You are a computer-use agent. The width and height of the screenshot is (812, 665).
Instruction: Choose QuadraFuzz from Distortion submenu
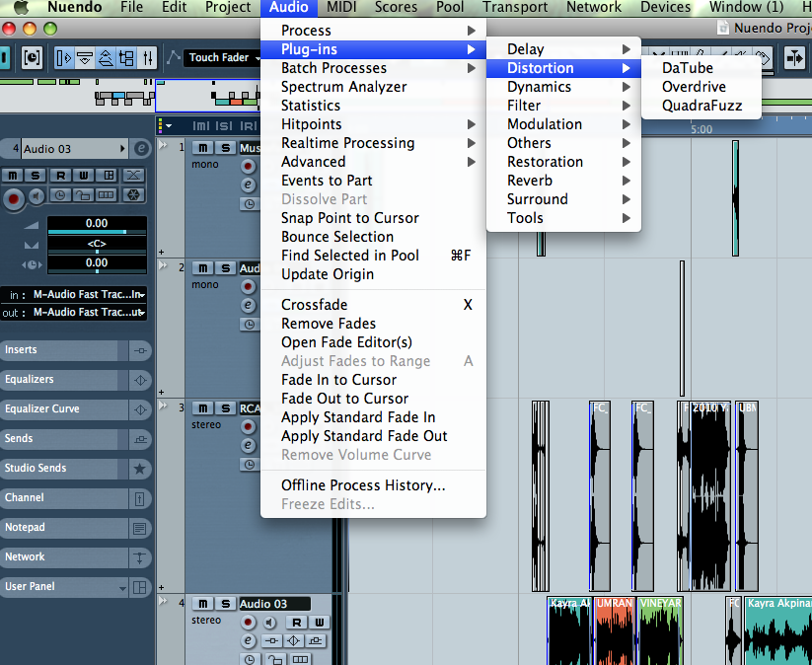[x=701, y=106]
